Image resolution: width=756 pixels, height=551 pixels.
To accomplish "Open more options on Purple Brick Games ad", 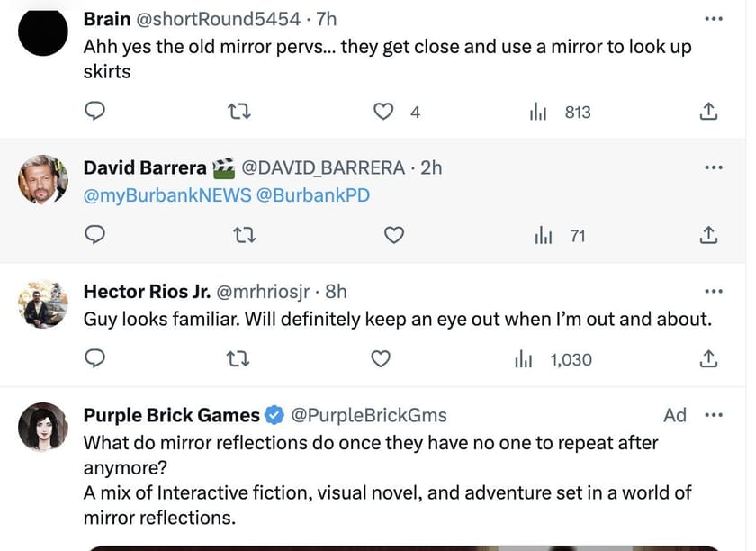I will pyautogui.click(x=714, y=415).
